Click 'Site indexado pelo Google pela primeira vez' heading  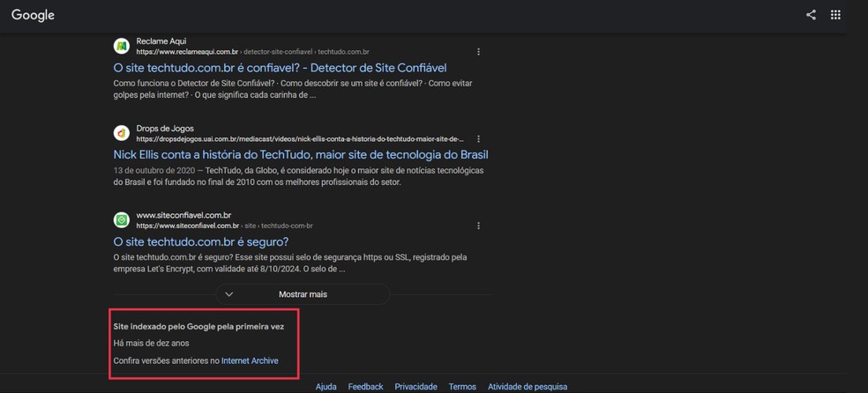[198, 327]
